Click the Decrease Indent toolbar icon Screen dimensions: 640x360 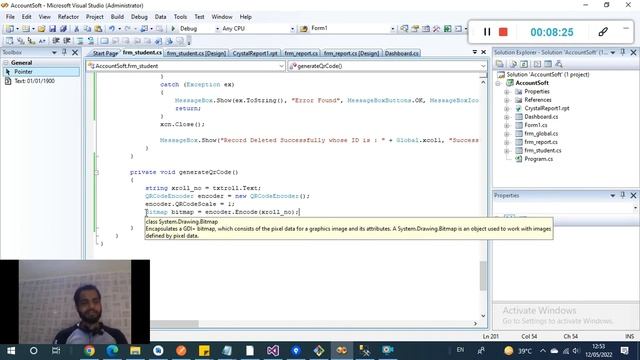(56, 41)
